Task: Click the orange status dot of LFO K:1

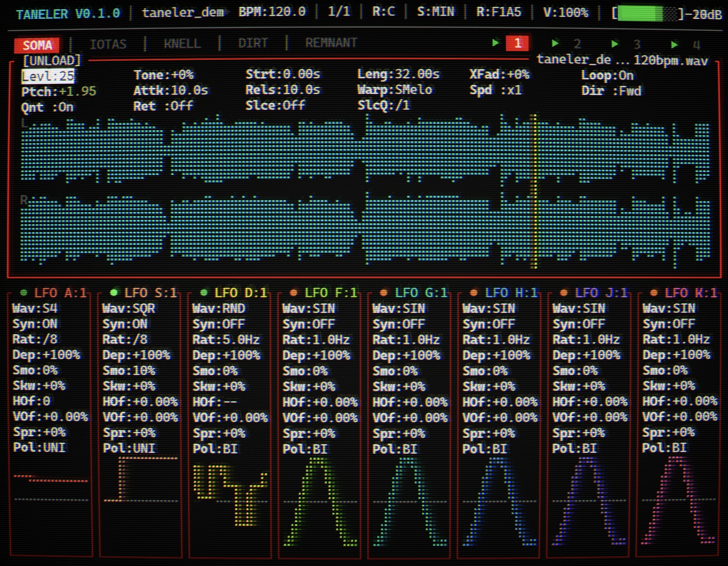Action: tap(654, 293)
